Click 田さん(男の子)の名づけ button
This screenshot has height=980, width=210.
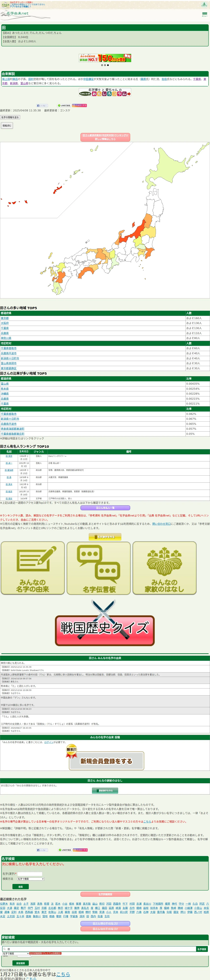[x=105, y=923]
